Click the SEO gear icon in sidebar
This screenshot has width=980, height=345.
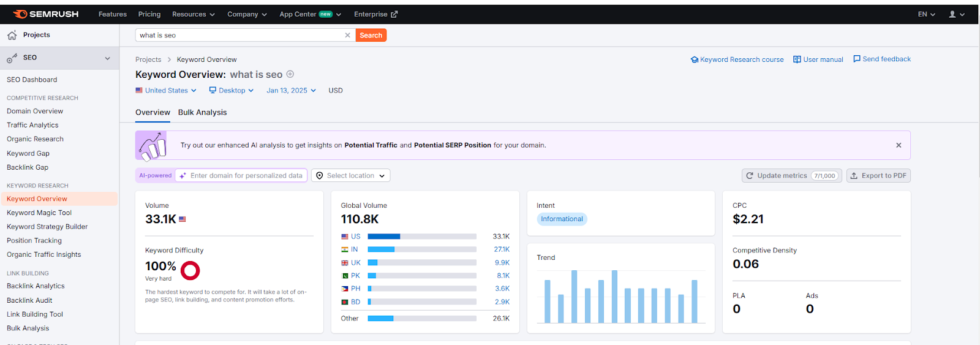12,58
